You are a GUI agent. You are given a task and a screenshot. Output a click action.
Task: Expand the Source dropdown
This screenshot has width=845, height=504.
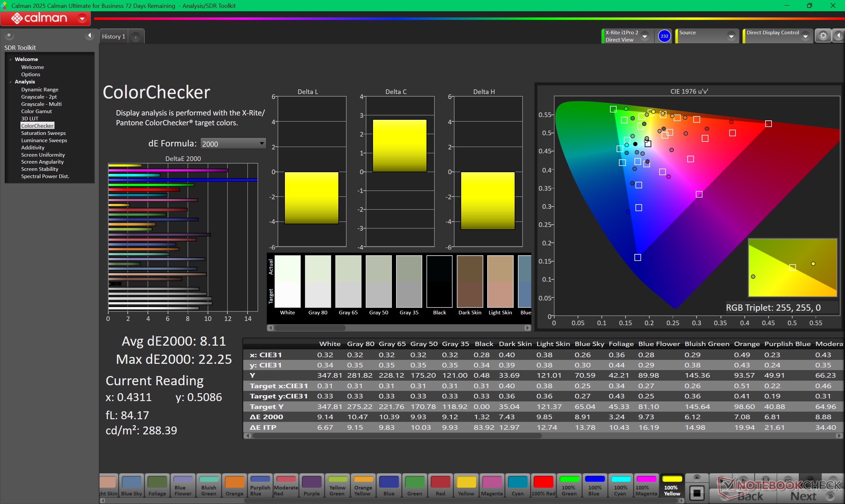[x=731, y=36]
